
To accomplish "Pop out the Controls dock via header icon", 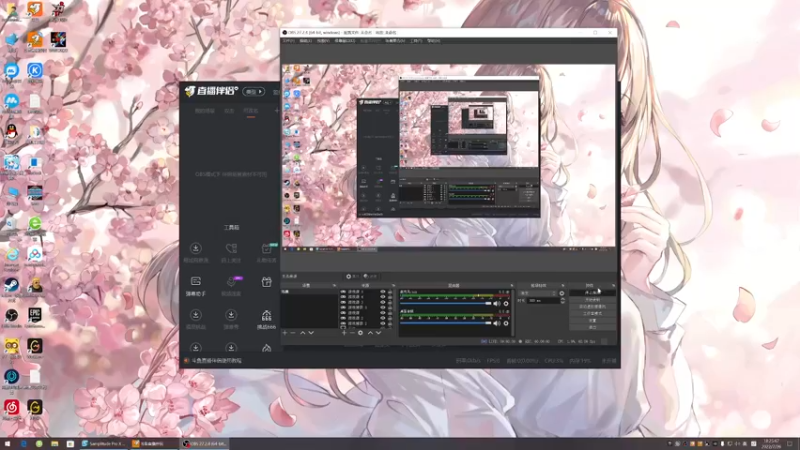I will [x=613, y=285].
